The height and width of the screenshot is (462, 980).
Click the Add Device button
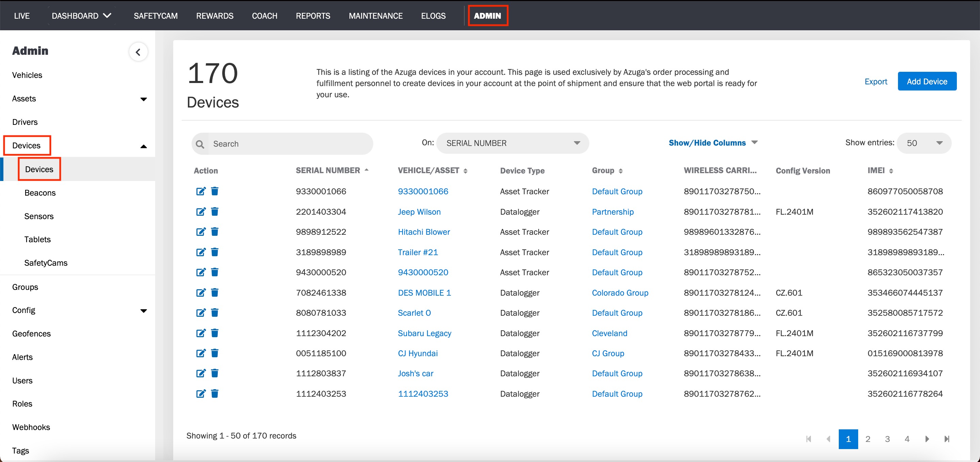pyautogui.click(x=927, y=81)
